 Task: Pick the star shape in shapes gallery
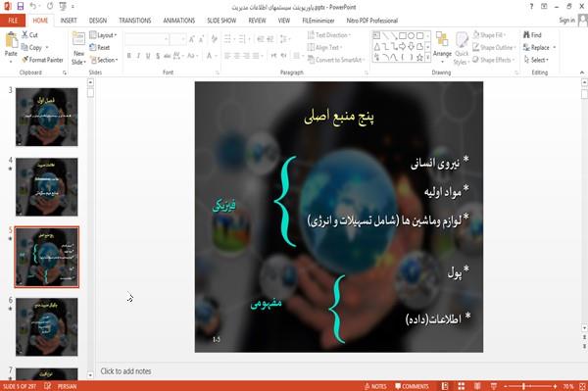point(419,58)
